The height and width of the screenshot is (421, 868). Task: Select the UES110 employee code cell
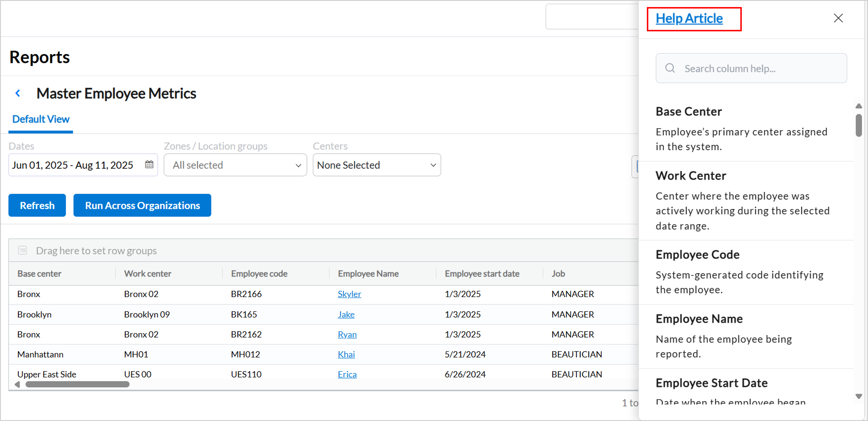[x=246, y=374]
